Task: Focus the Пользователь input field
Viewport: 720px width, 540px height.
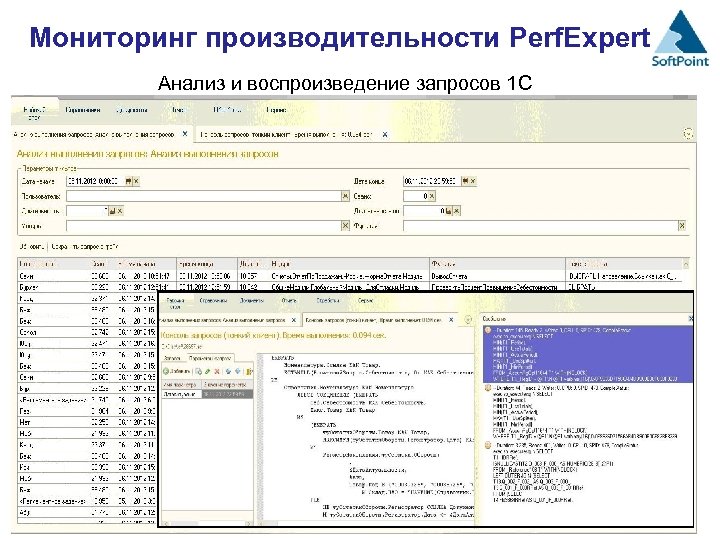Action: [203, 196]
